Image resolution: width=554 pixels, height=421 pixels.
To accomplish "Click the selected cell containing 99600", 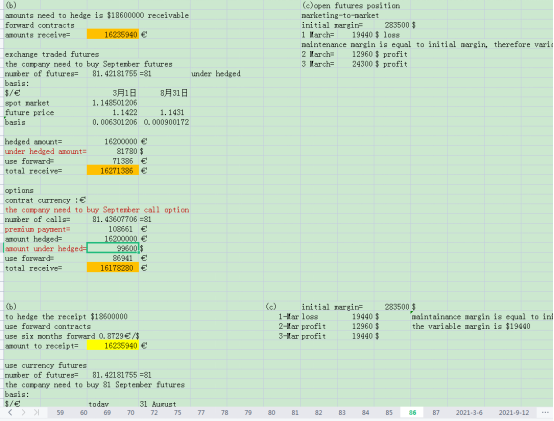I will coord(113,248).
